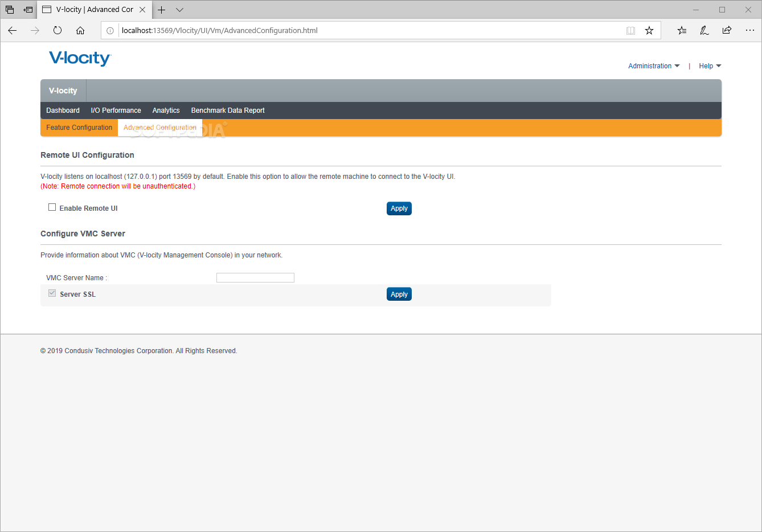Close the browser window
The width and height of the screenshot is (762, 532).
coord(748,10)
